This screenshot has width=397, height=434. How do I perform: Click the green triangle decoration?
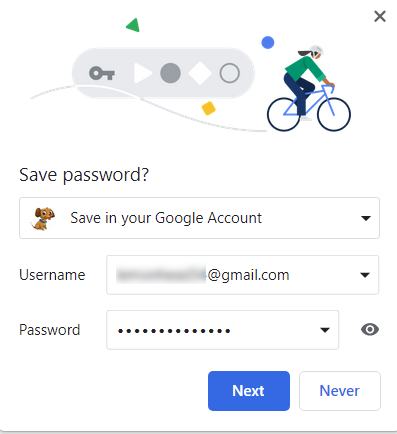click(133, 25)
